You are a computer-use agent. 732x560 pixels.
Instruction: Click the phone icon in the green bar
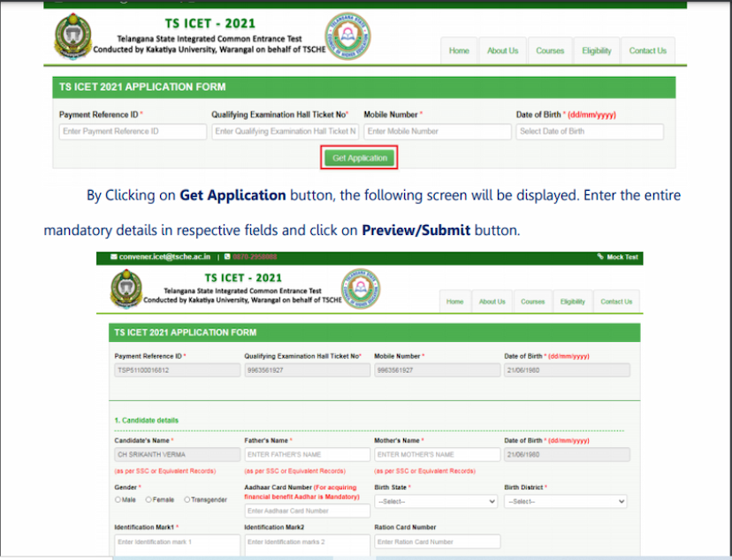225,257
